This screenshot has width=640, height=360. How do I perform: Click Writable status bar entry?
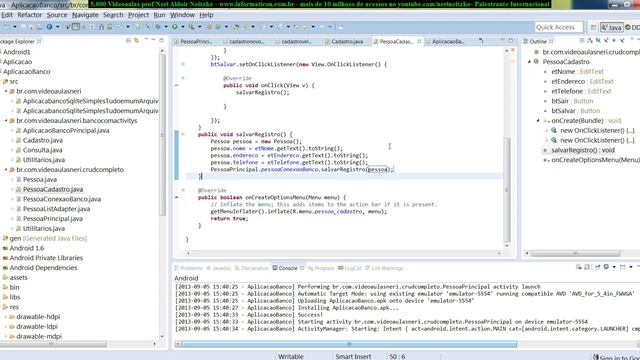click(x=291, y=356)
